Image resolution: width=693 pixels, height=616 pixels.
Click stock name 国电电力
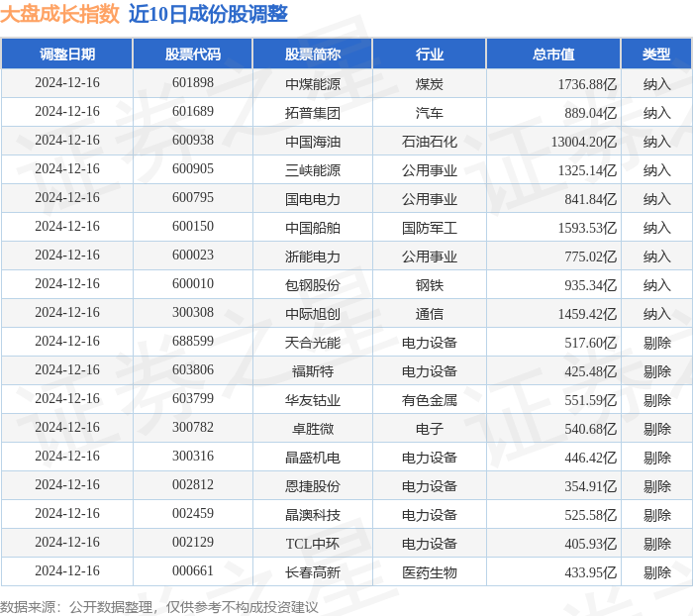pos(313,199)
